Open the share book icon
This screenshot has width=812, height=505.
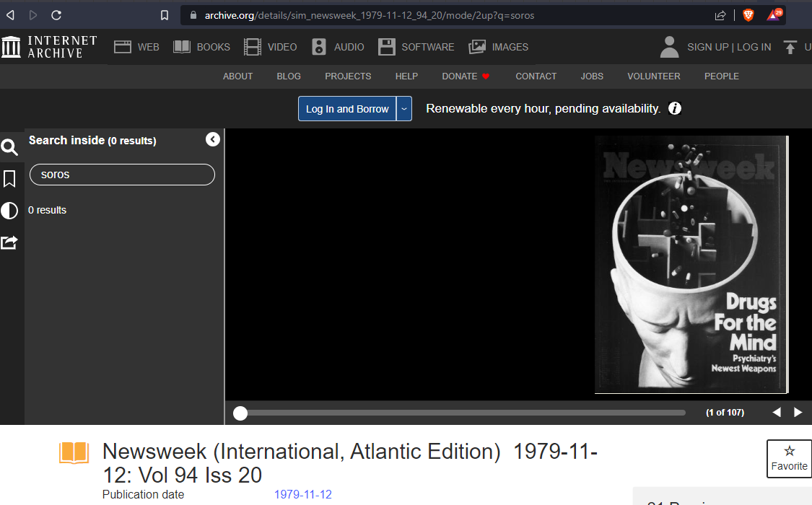9,242
